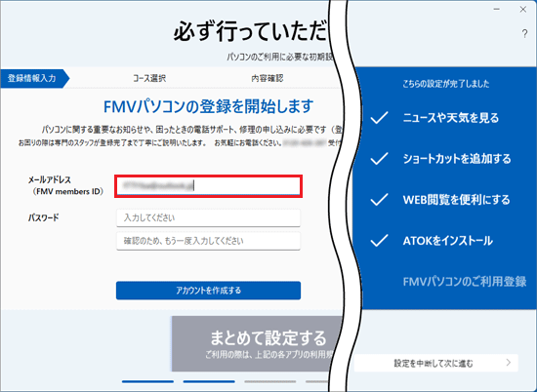Click the メールアドレス input field
537x392 pixels.
[x=208, y=186]
